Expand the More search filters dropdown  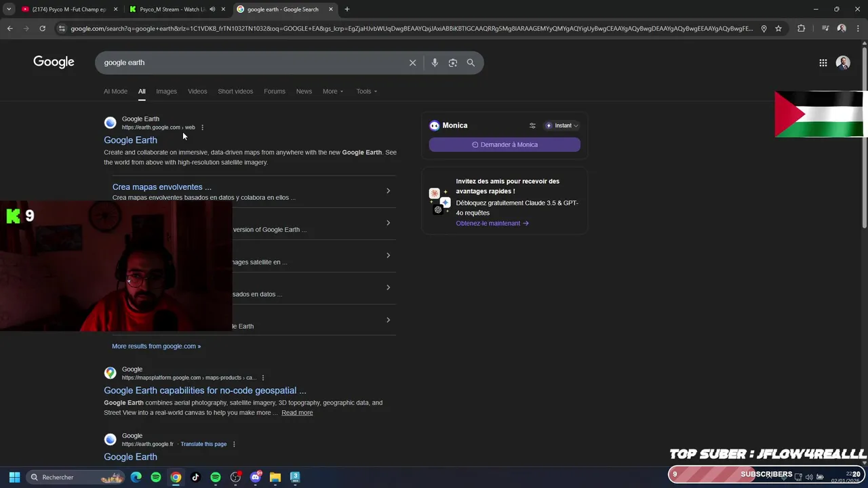pos(333,91)
